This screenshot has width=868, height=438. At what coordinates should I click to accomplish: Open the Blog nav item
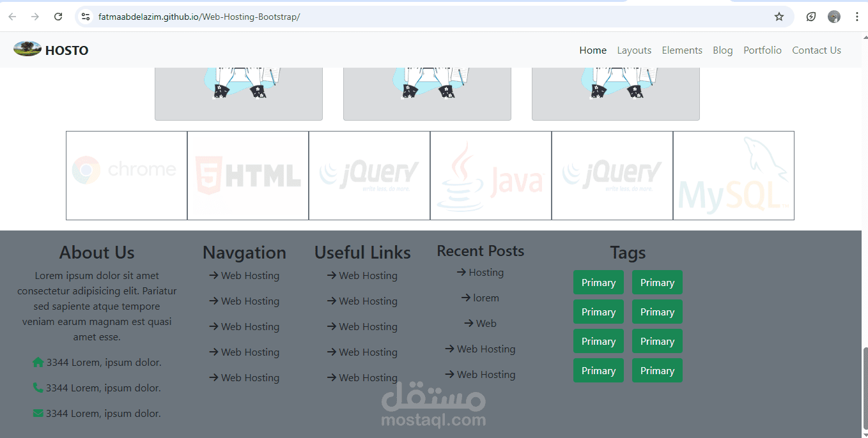tap(723, 50)
